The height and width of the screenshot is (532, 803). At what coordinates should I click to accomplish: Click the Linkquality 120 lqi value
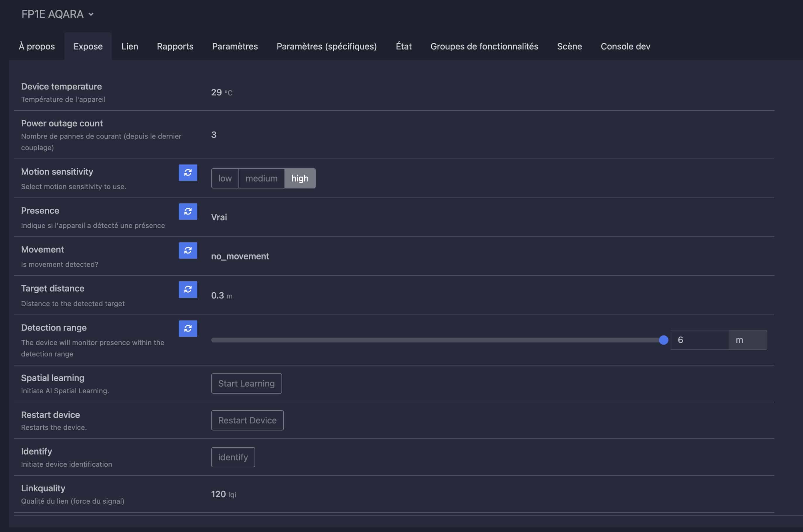[x=224, y=494]
